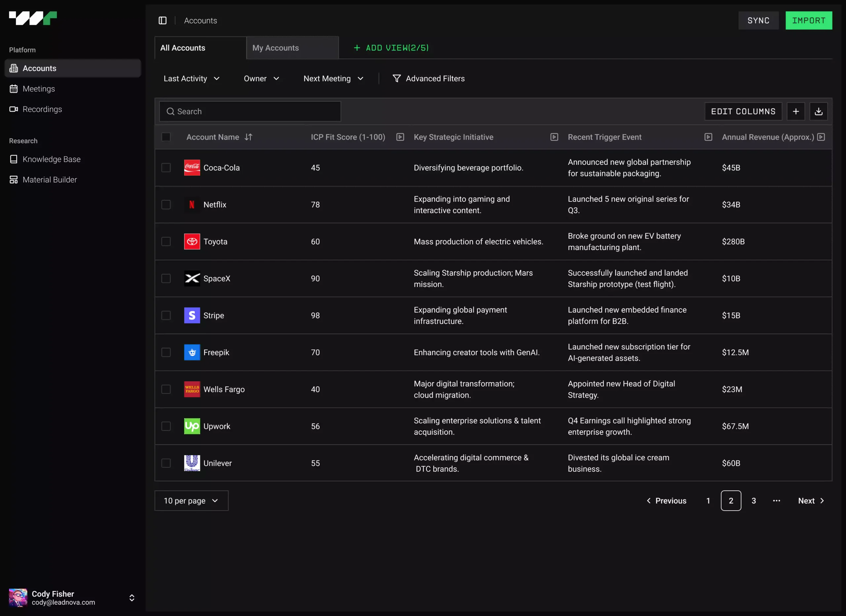Click 'Diversifying beverage portfolio.' cell
846x616 pixels.
click(x=468, y=168)
